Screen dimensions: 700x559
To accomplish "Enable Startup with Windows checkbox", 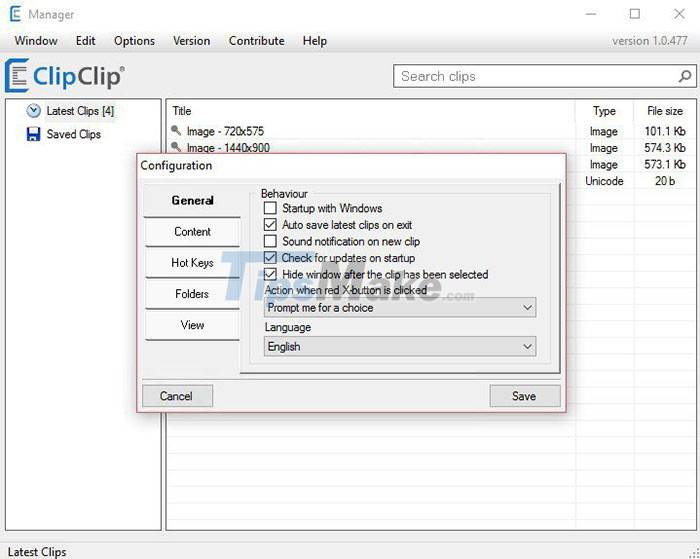I will [270, 208].
